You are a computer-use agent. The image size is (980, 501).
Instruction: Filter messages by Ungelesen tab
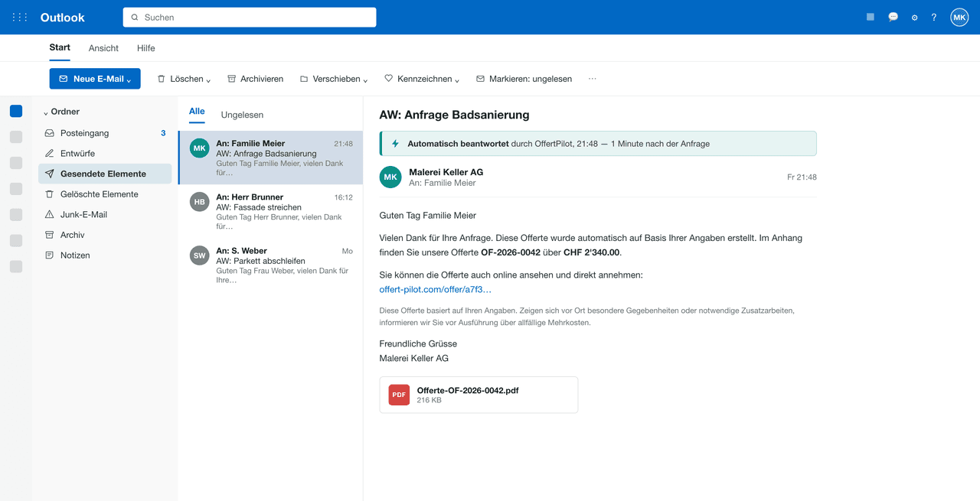point(242,115)
